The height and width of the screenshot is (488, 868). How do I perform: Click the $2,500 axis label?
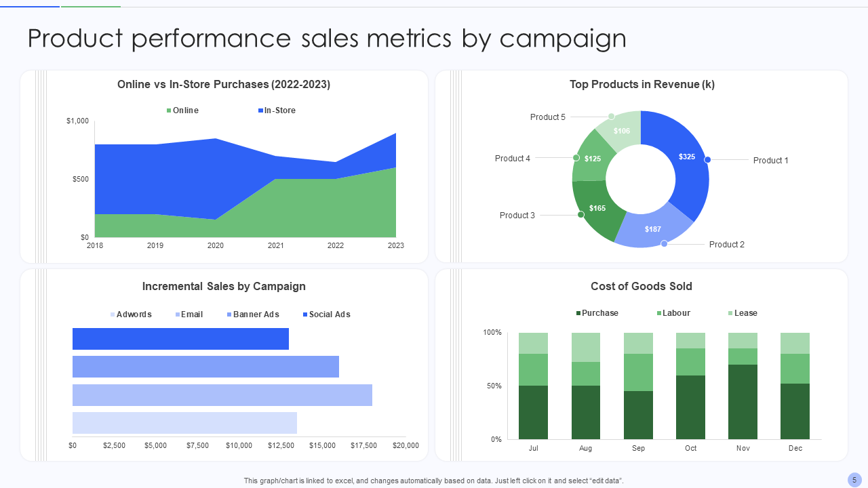pyautogui.click(x=114, y=446)
